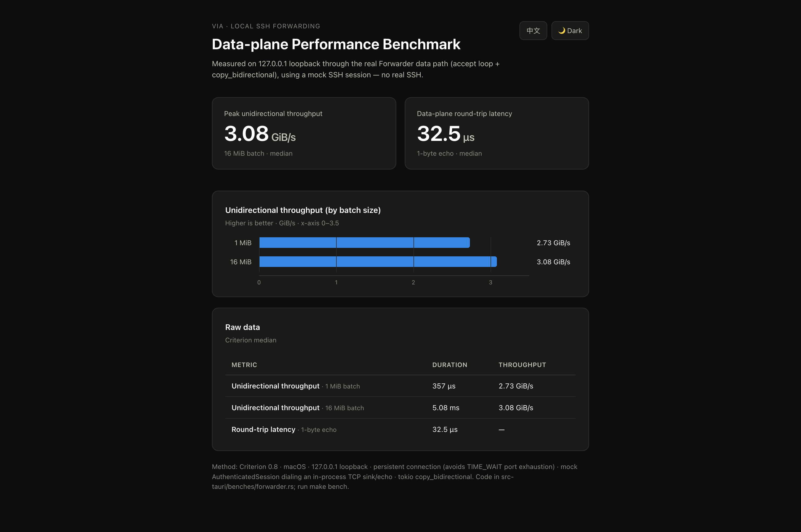801x532 pixels.
Task: Click the Criterion median subtitle
Action: [251, 340]
